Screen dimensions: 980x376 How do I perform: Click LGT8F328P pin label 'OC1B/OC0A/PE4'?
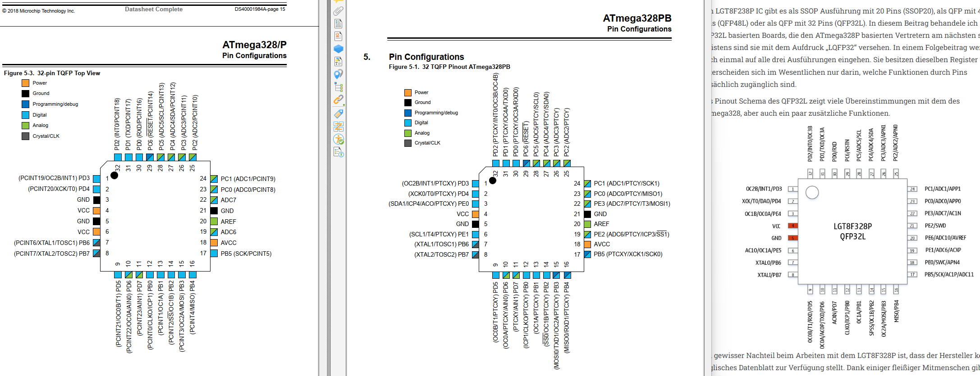763,214
